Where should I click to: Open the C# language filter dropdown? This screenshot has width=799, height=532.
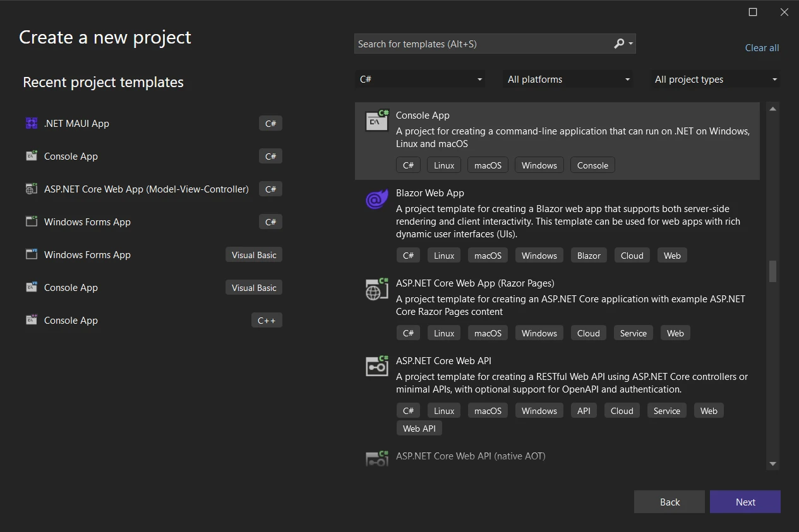(x=420, y=80)
